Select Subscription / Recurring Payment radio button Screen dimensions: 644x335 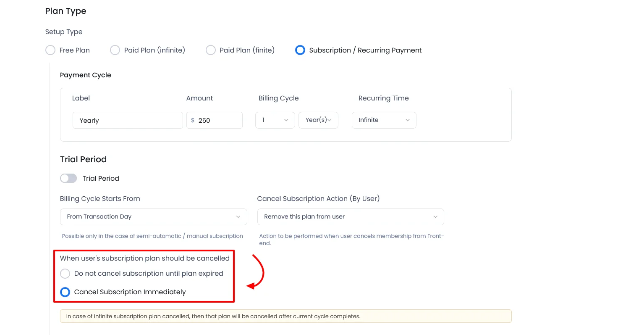[x=300, y=50]
